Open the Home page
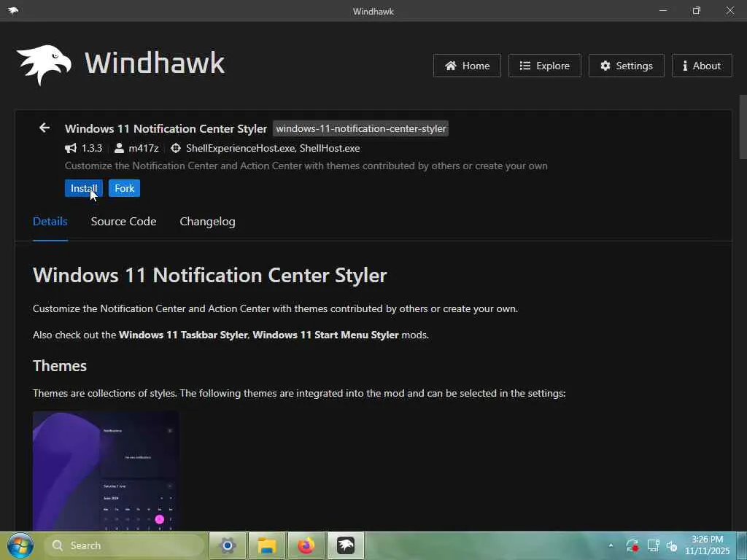This screenshot has height=560, width=747. coord(467,66)
